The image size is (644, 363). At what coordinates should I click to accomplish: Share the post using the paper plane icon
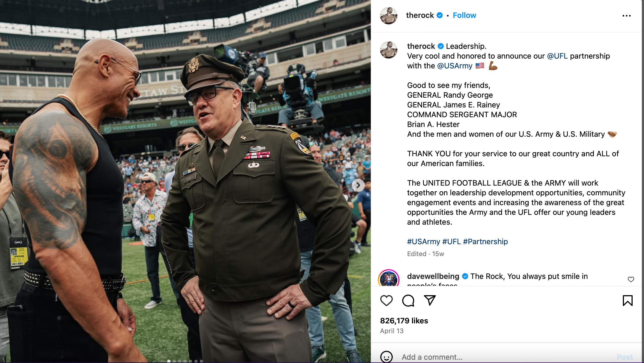tap(430, 300)
